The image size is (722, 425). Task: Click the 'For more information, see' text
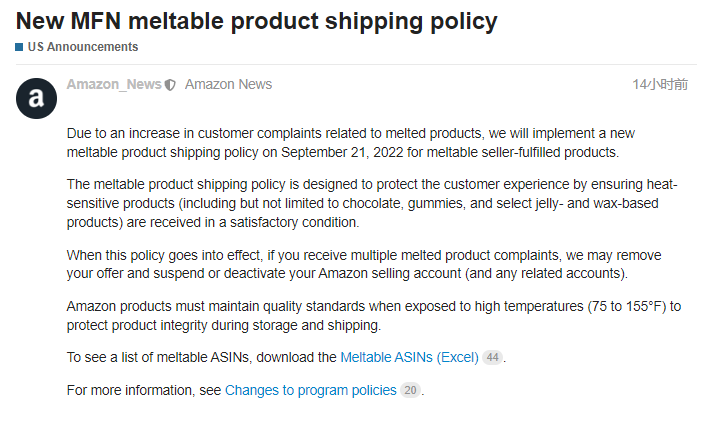pos(144,390)
